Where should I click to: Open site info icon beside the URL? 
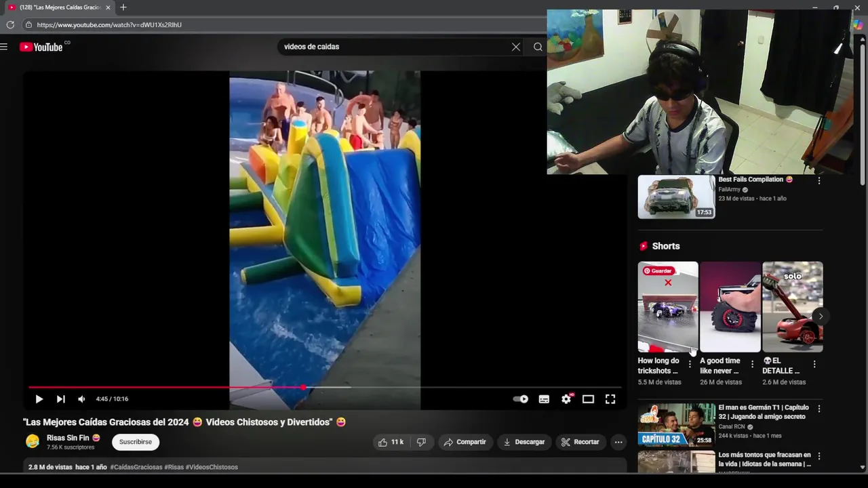point(28,24)
